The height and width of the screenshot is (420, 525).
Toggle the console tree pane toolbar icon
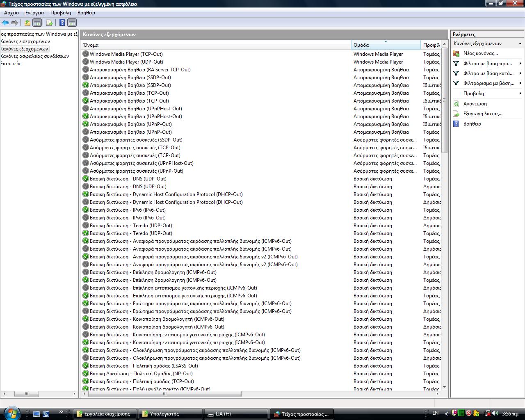[x=37, y=23]
